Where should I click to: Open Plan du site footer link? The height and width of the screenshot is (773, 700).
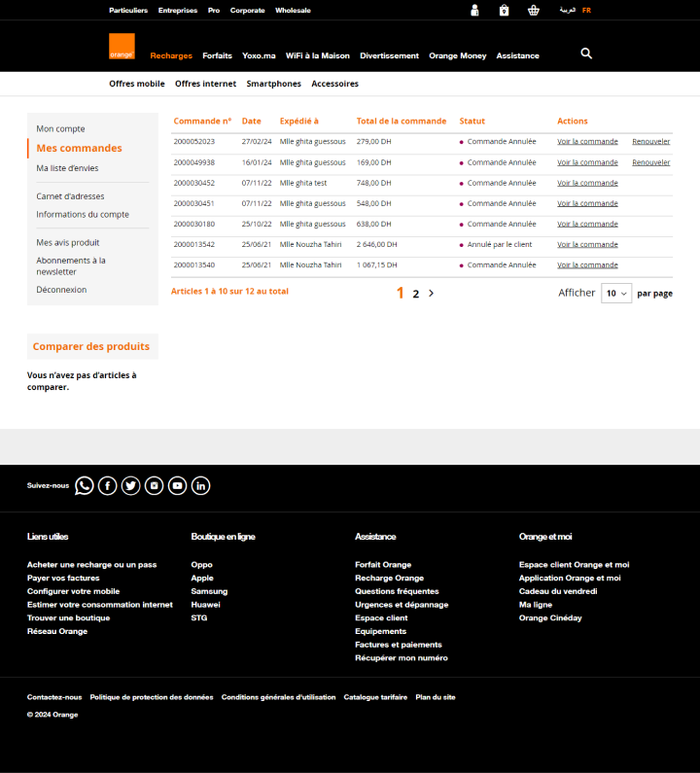pyautogui.click(x=436, y=697)
